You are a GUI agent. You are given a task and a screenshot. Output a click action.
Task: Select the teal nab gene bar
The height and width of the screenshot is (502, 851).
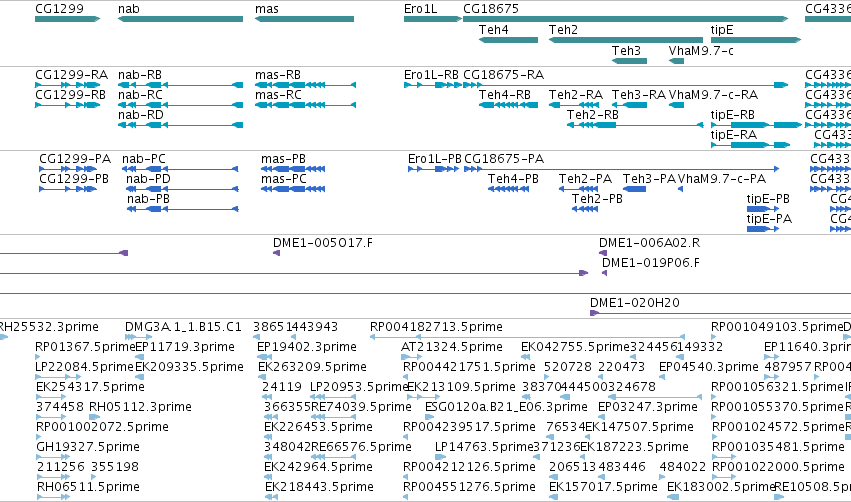(x=181, y=19)
